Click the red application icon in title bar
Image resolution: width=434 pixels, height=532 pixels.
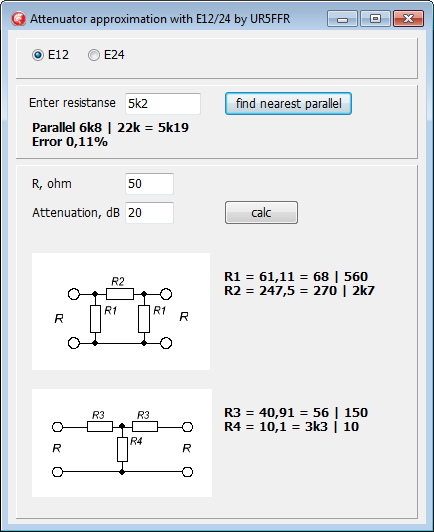(18, 19)
